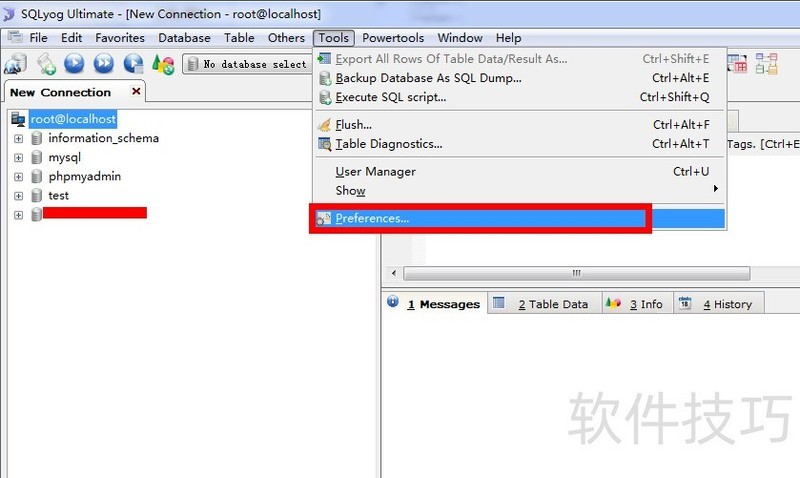Viewport: 800px width, 478px height.
Task: Click the SQLyog application icon in title bar
Action: pos(8,14)
